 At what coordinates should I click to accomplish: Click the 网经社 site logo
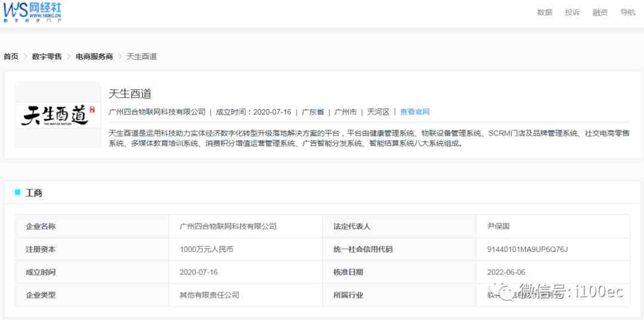[32, 12]
